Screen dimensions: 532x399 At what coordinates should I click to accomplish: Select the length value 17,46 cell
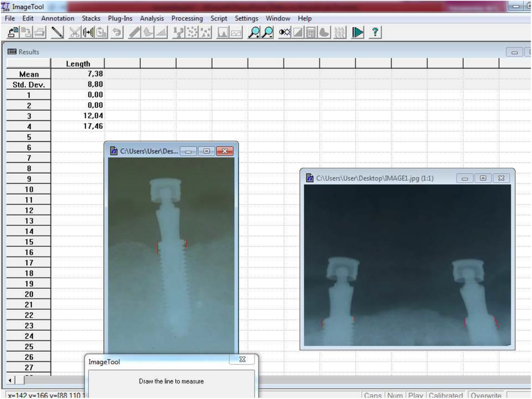pos(78,126)
